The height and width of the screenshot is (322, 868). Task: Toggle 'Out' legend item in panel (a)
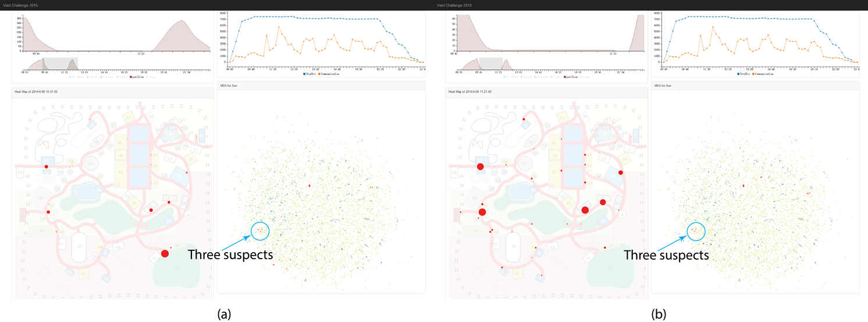(x=80, y=77)
